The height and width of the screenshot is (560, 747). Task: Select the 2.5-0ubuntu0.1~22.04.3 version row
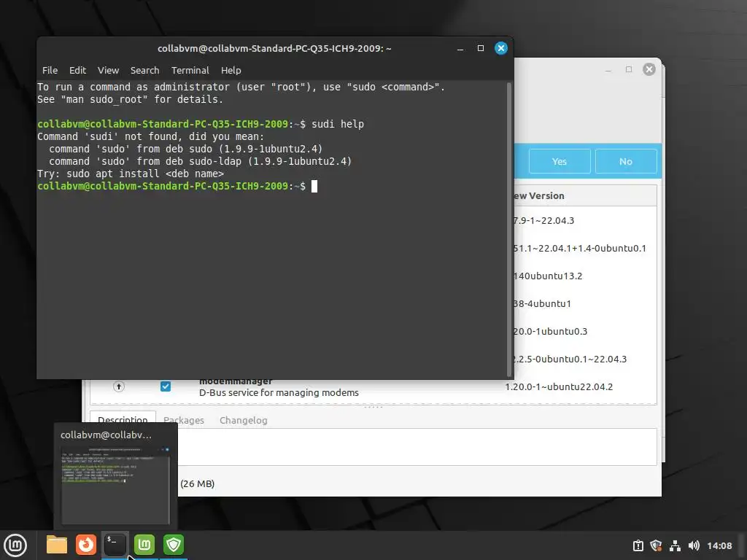pos(570,359)
